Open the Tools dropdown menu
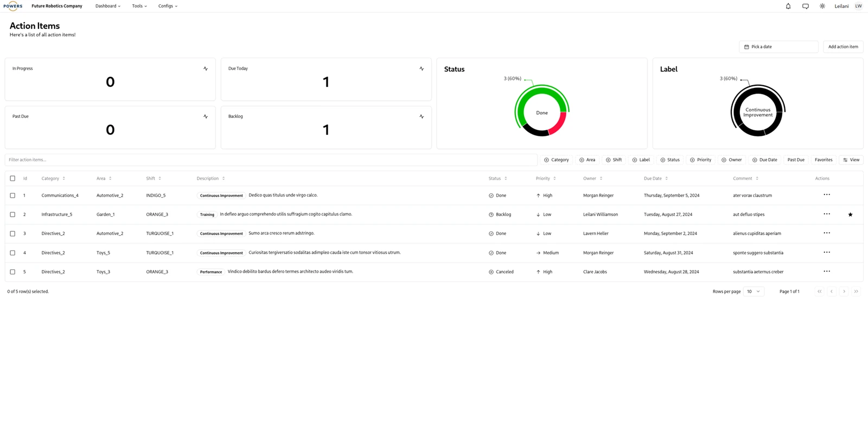The width and height of the screenshot is (868, 441). (x=139, y=6)
